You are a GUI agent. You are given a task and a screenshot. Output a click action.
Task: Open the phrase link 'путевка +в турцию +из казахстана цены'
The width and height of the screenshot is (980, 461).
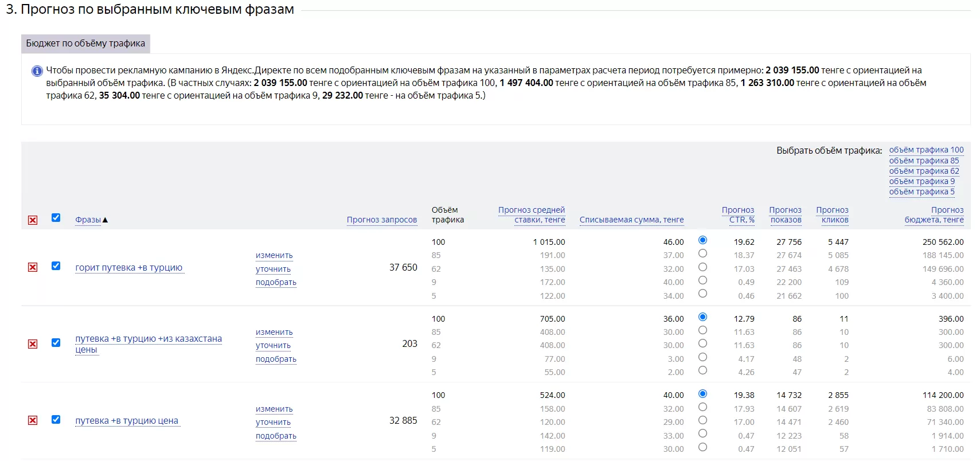click(149, 344)
